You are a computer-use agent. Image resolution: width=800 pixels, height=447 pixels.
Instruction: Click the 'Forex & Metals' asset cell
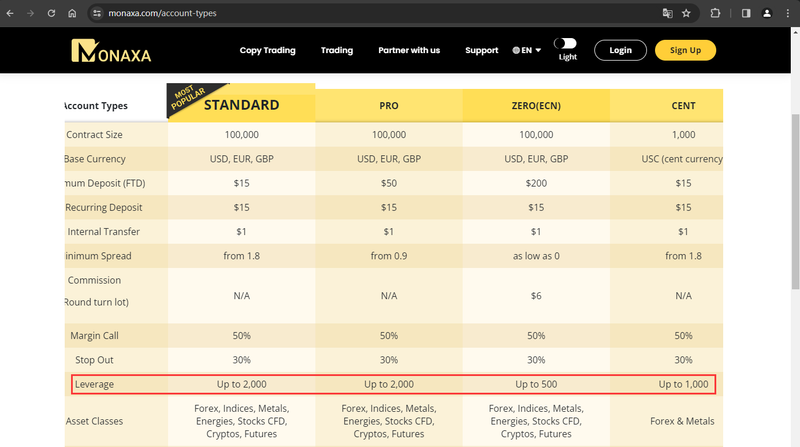[682, 421]
